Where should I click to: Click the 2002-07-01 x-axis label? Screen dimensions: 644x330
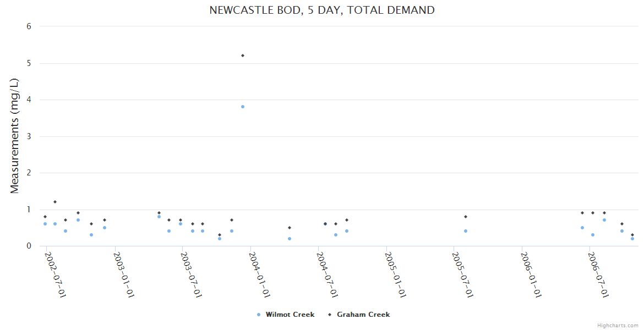(x=55, y=274)
